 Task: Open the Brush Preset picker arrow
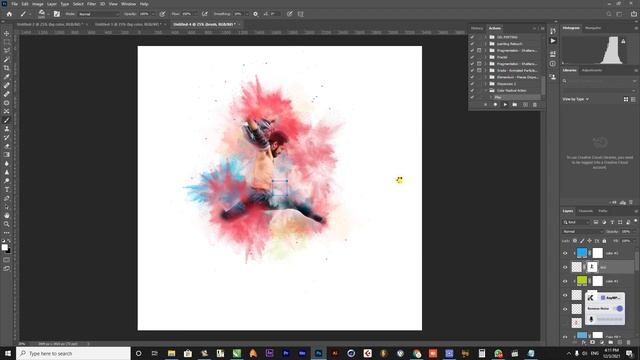point(48,14)
